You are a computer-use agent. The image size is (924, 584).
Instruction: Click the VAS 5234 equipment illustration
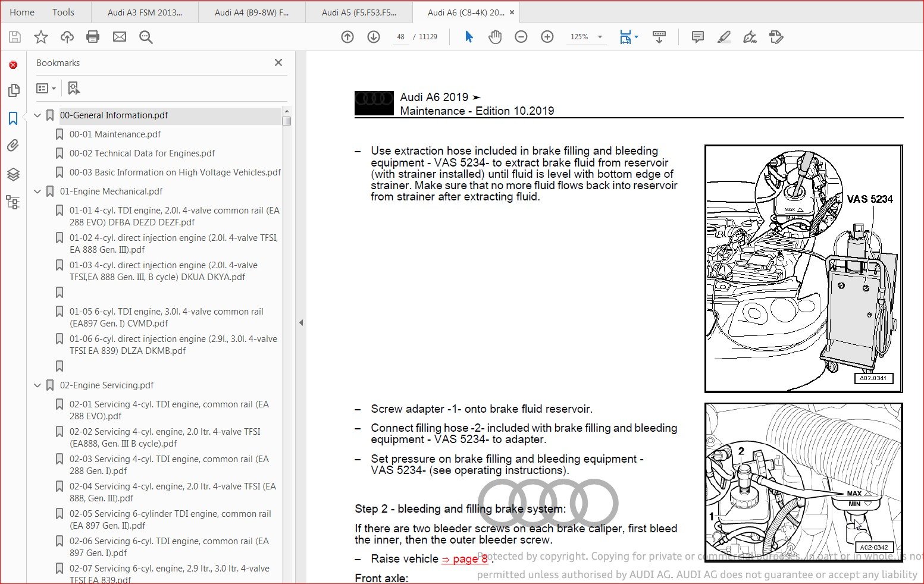pyautogui.click(x=803, y=269)
